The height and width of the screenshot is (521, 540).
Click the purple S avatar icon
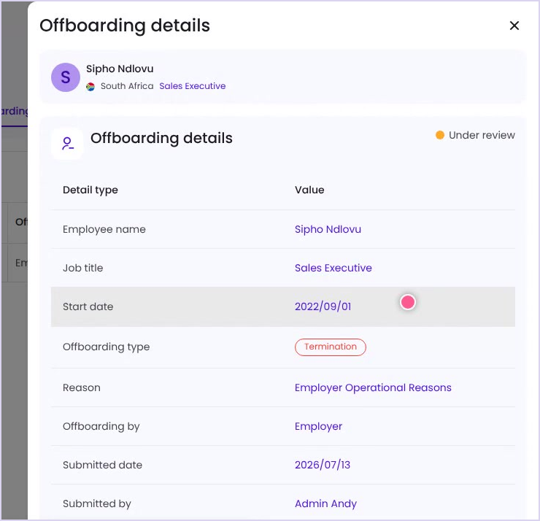click(65, 77)
